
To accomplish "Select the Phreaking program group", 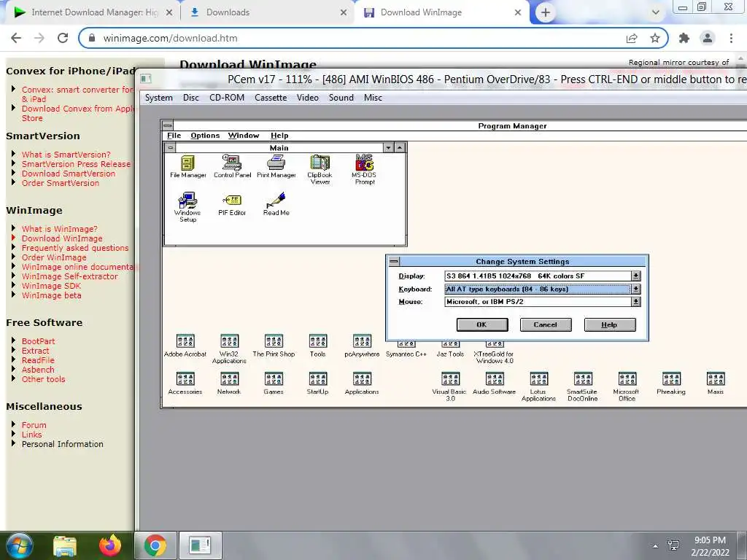I will click(x=671, y=384).
